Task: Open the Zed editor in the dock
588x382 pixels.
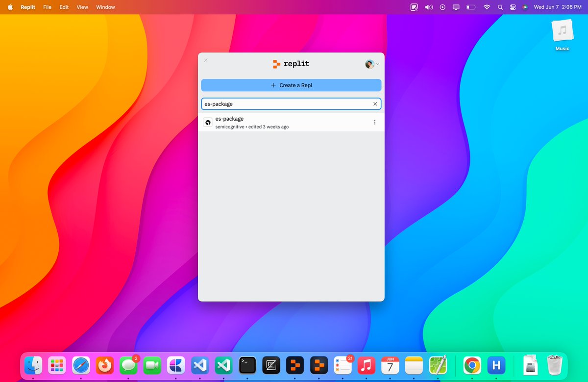Action: (x=271, y=365)
